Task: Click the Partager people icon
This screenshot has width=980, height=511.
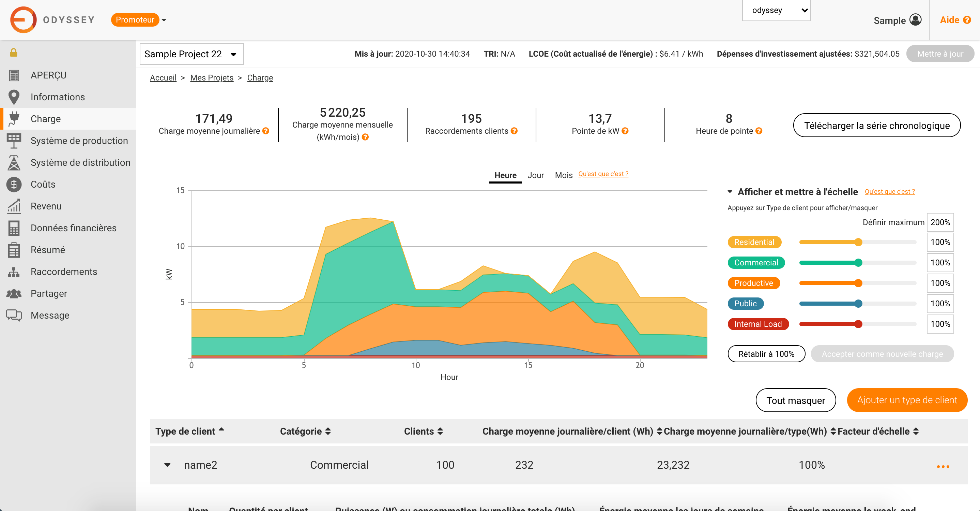Action: (14, 294)
